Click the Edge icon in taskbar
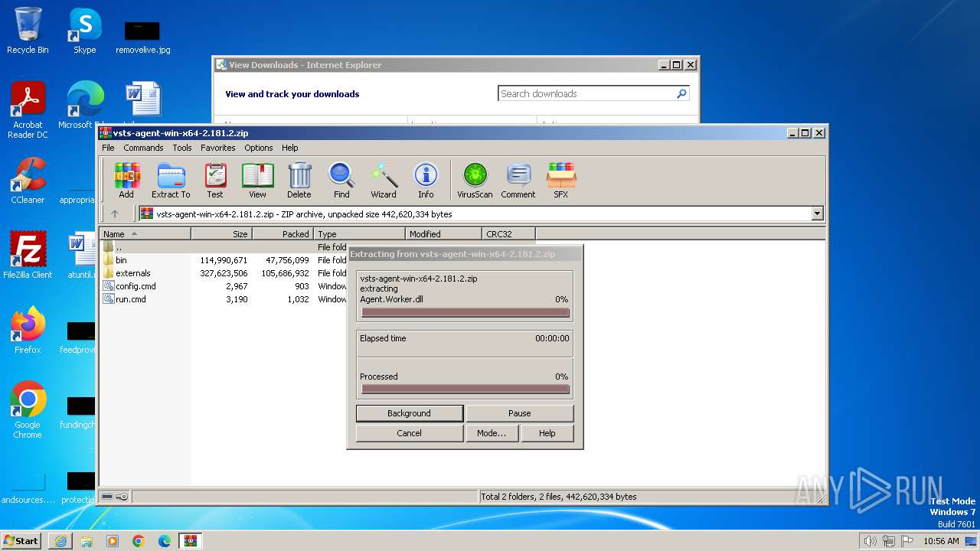This screenshot has width=980, height=551. point(165,541)
